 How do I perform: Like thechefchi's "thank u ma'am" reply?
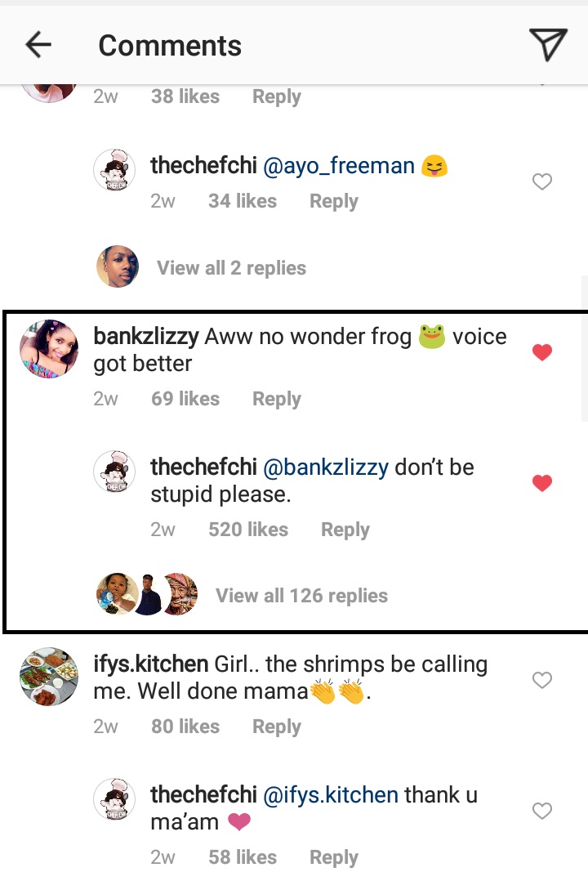[x=542, y=811]
